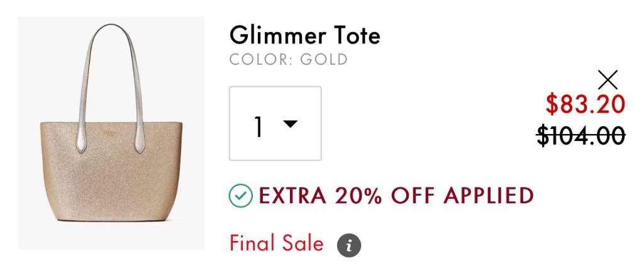
Task: Click the EXTRA 20% OFF APPLIED text
Action: click(x=396, y=196)
